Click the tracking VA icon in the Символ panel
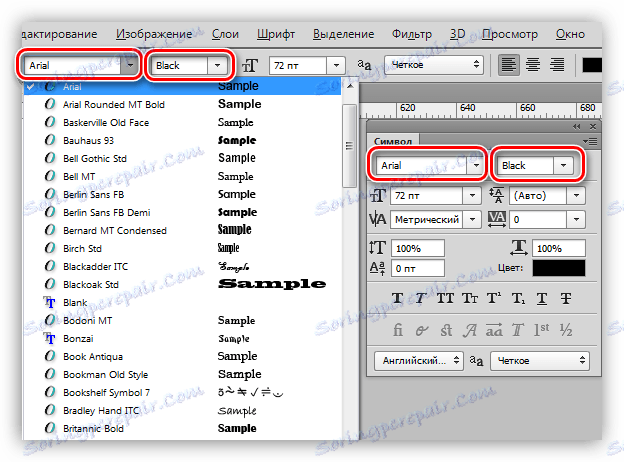Image resolution: width=624 pixels, height=462 pixels. coord(497,219)
